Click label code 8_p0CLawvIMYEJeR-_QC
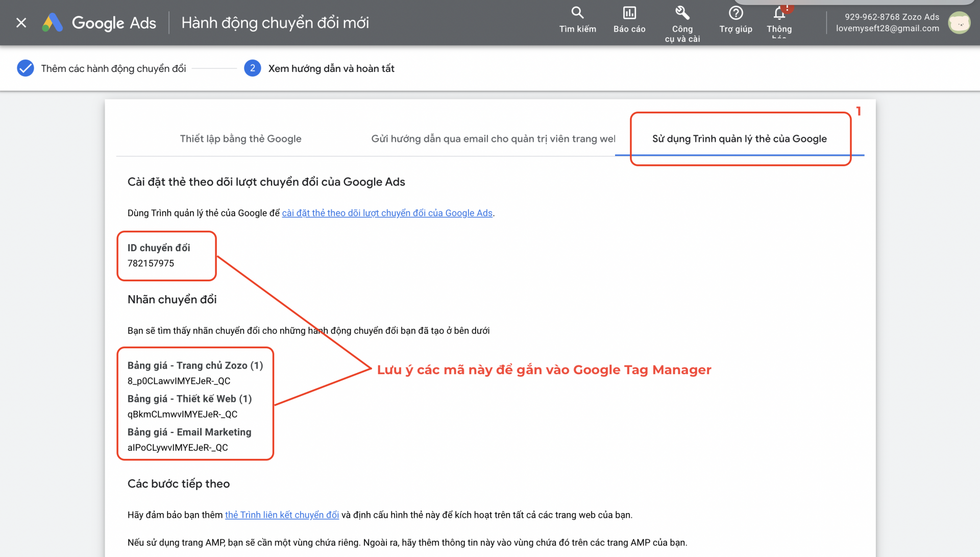The image size is (980, 557). coord(179,381)
